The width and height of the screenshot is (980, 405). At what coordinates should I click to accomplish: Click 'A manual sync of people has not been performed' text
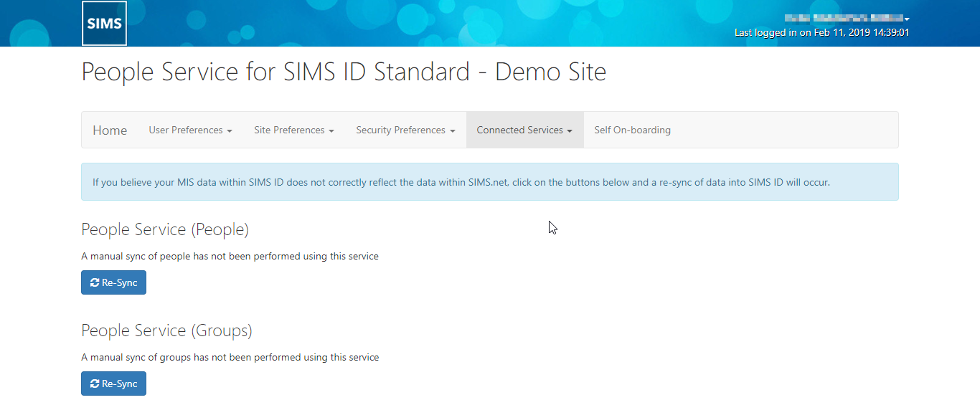(230, 256)
